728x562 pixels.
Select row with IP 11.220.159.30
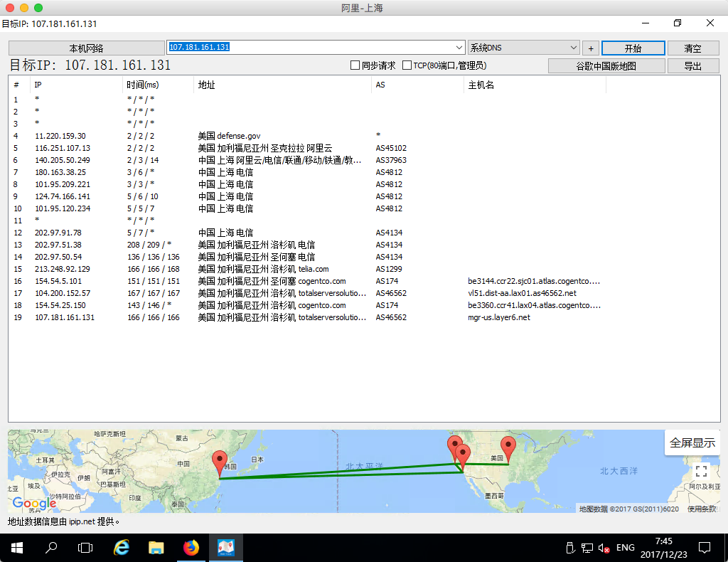point(364,136)
